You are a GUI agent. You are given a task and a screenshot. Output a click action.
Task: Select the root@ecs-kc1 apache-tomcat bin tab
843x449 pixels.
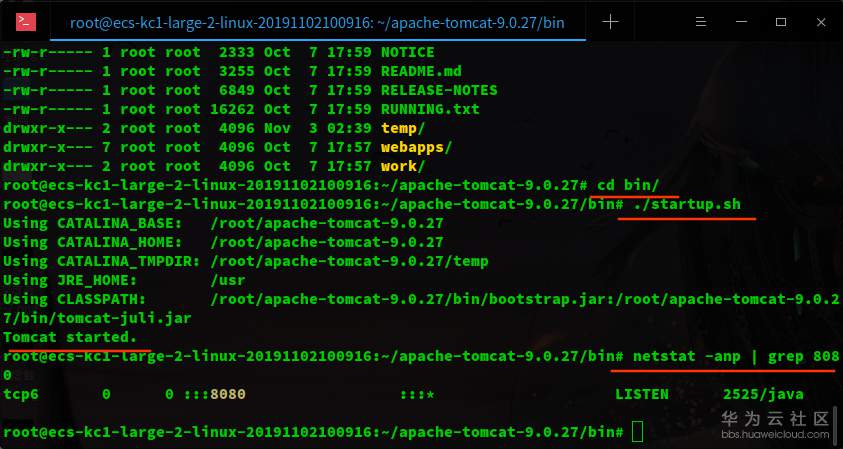317,23
